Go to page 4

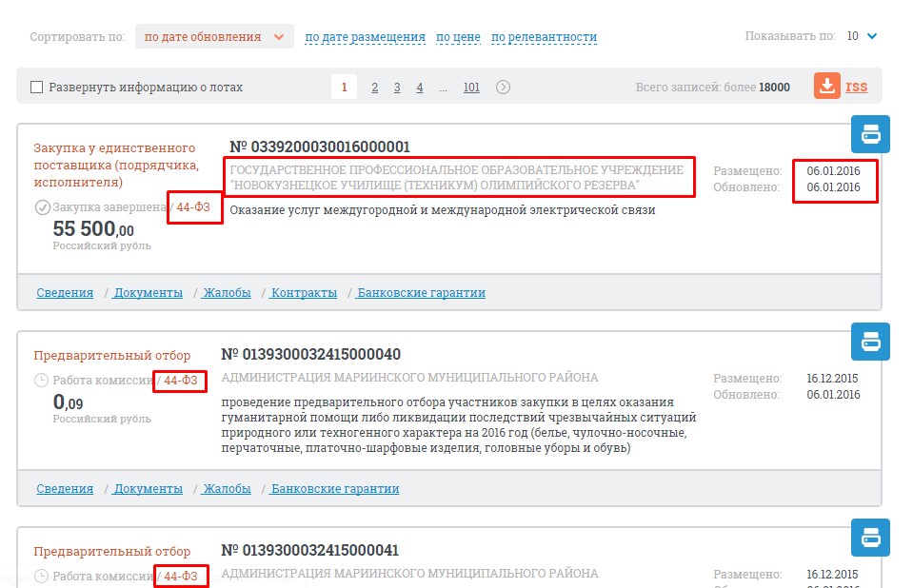pos(419,88)
